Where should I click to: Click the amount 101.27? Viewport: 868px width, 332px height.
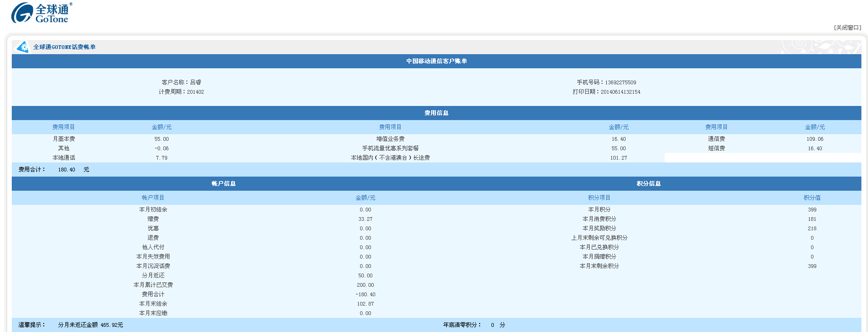pyautogui.click(x=619, y=158)
